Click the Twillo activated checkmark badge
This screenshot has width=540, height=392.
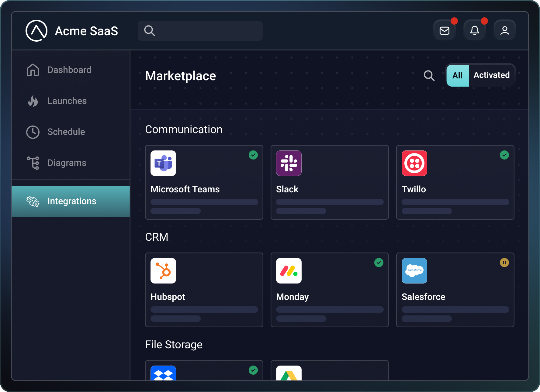pos(504,155)
